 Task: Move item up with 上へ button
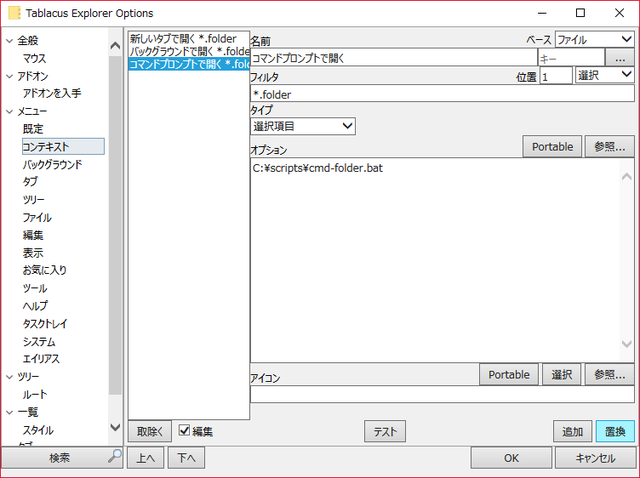coord(146,458)
